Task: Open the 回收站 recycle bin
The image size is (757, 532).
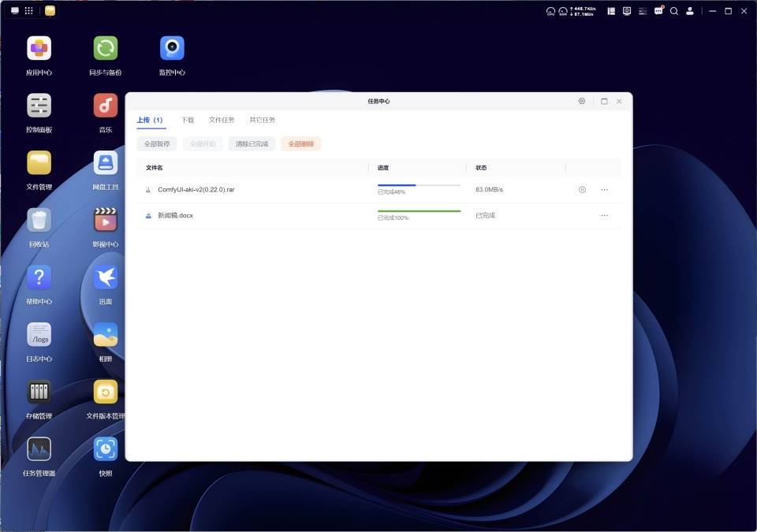Action: click(x=39, y=220)
